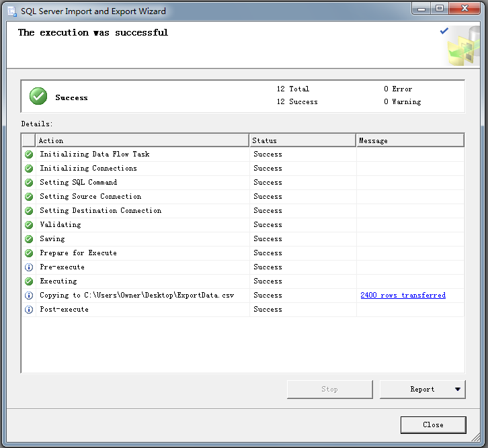Click the status icon beside Prepare for Execute
The width and height of the screenshot is (488, 448).
(x=29, y=253)
